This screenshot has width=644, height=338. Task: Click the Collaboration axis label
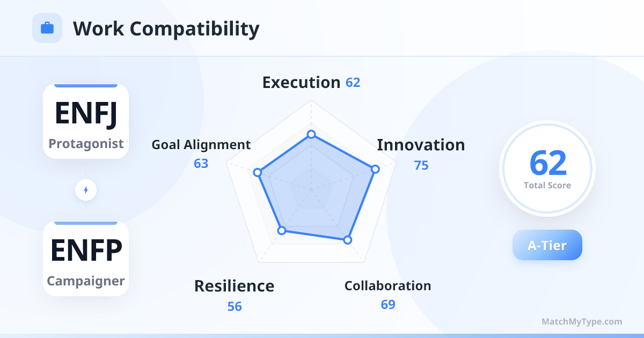(387, 286)
